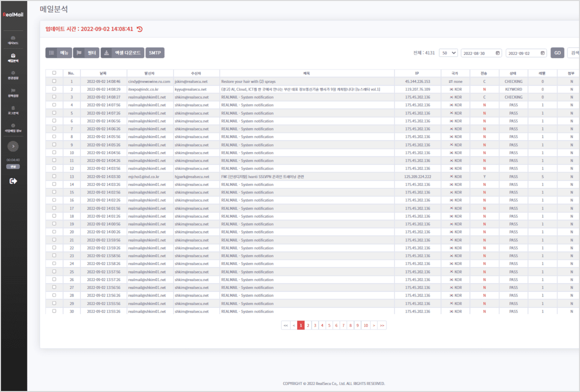This screenshot has height=392, width=580.
Task: Click the SMTP button
Action: 155,53
